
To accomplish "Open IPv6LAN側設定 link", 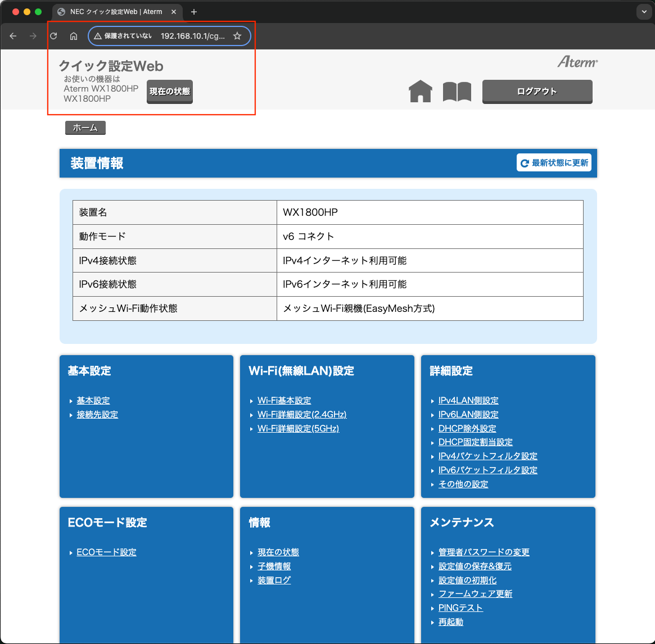I will pyautogui.click(x=468, y=415).
